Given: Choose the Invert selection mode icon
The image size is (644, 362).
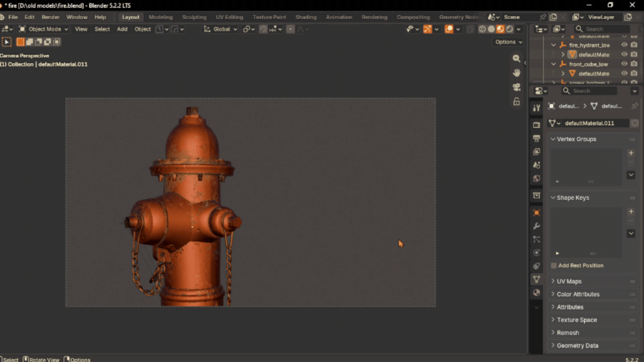Looking at the screenshot, I should pyautogui.click(x=47, y=42).
